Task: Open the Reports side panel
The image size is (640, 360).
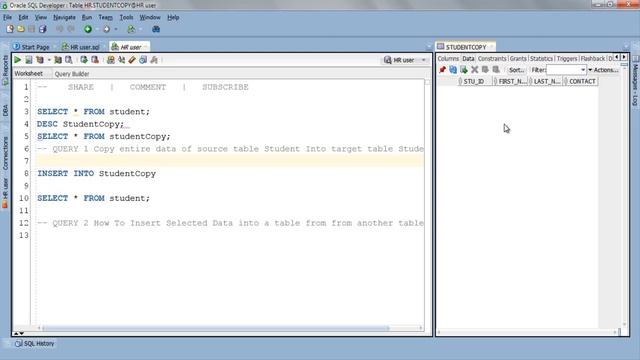Action: pyautogui.click(x=5, y=69)
